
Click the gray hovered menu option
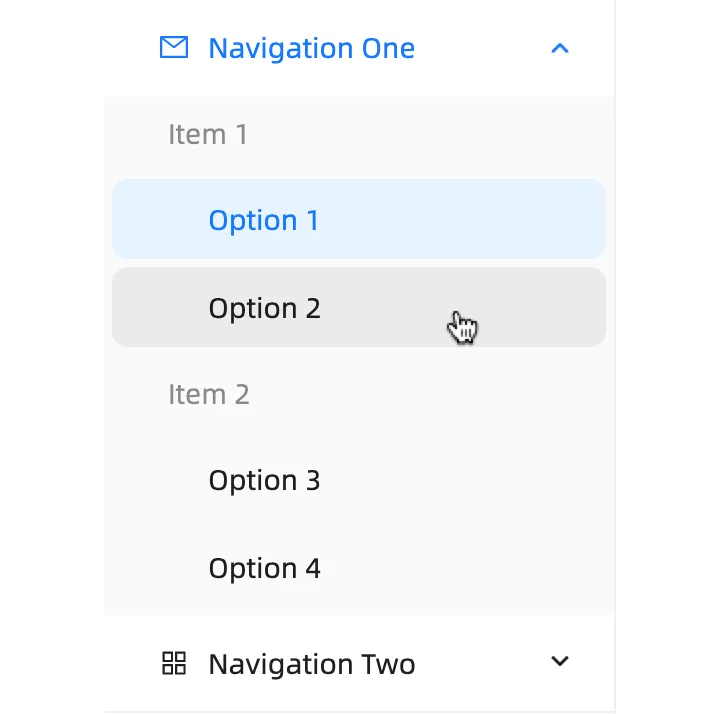click(358, 308)
